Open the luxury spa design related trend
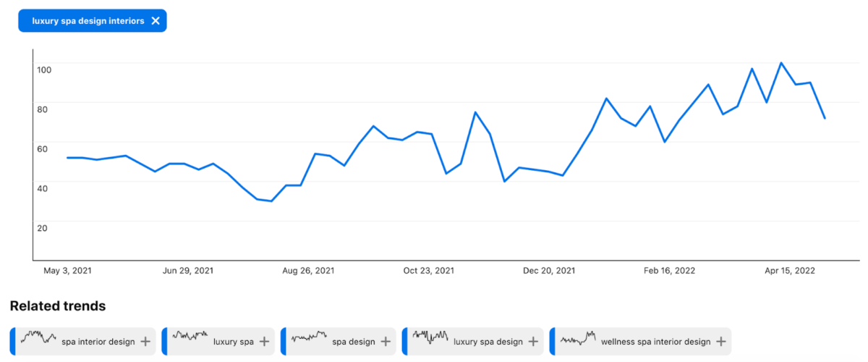 pos(488,342)
